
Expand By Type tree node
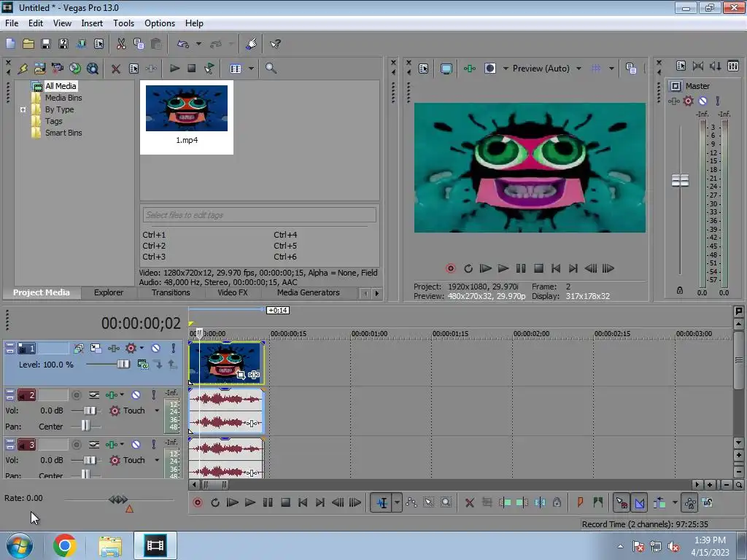tap(23, 109)
